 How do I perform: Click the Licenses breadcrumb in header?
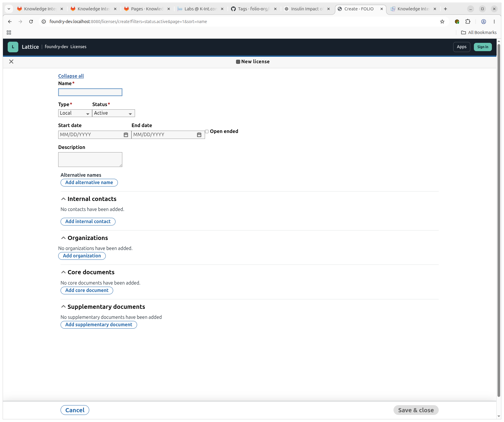tap(78, 47)
